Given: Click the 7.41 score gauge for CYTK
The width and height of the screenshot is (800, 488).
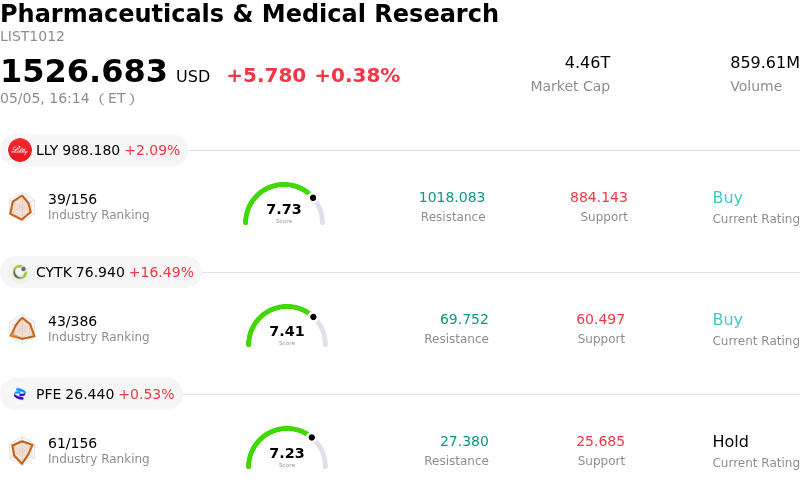Looking at the screenshot, I should coord(287,326).
